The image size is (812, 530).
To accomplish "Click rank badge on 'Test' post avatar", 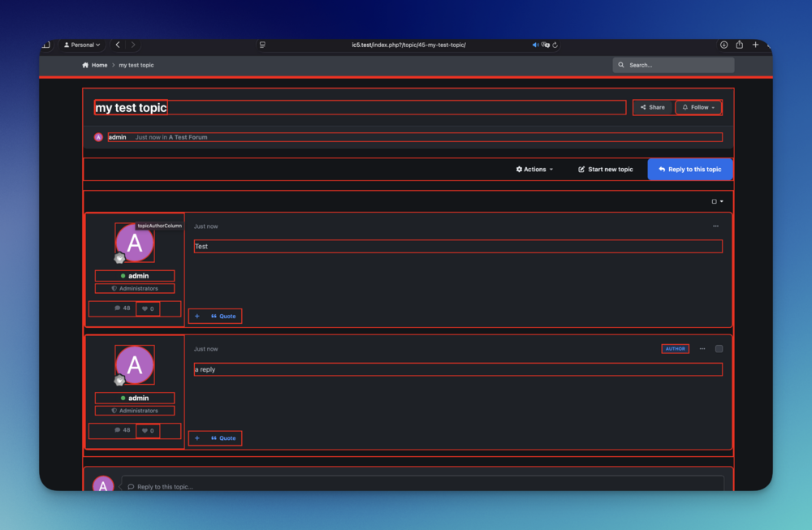I will pos(119,258).
